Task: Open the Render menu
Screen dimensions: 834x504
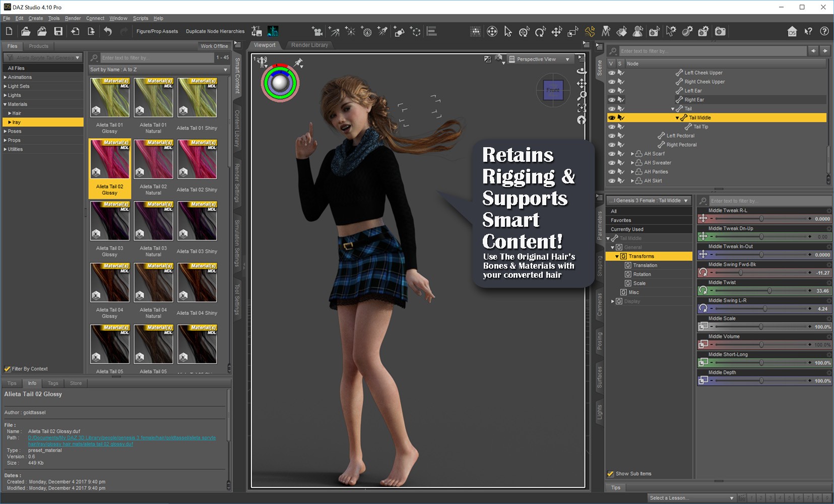Action: point(73,18)
